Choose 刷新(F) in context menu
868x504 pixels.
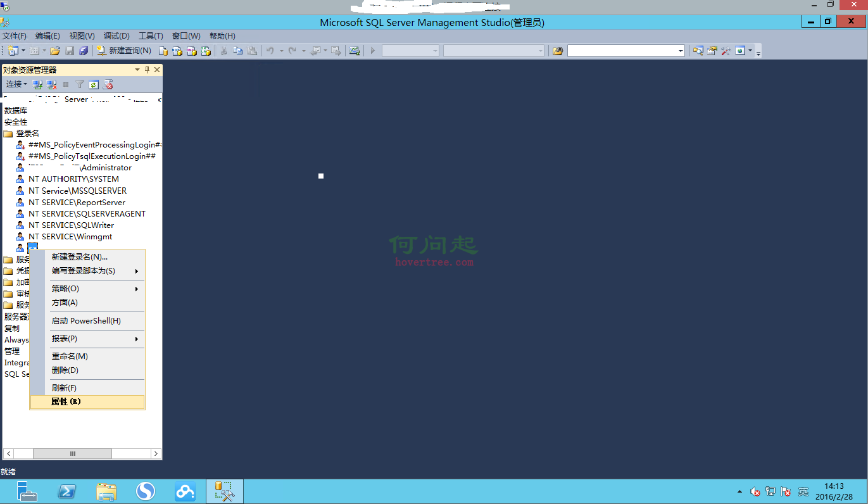(87, 388)
